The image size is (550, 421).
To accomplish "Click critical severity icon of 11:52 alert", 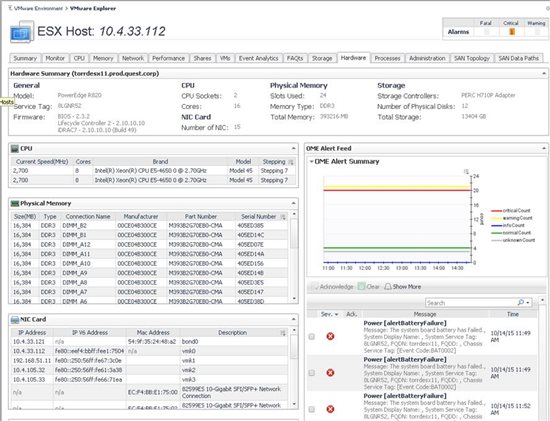I will 330,409.
